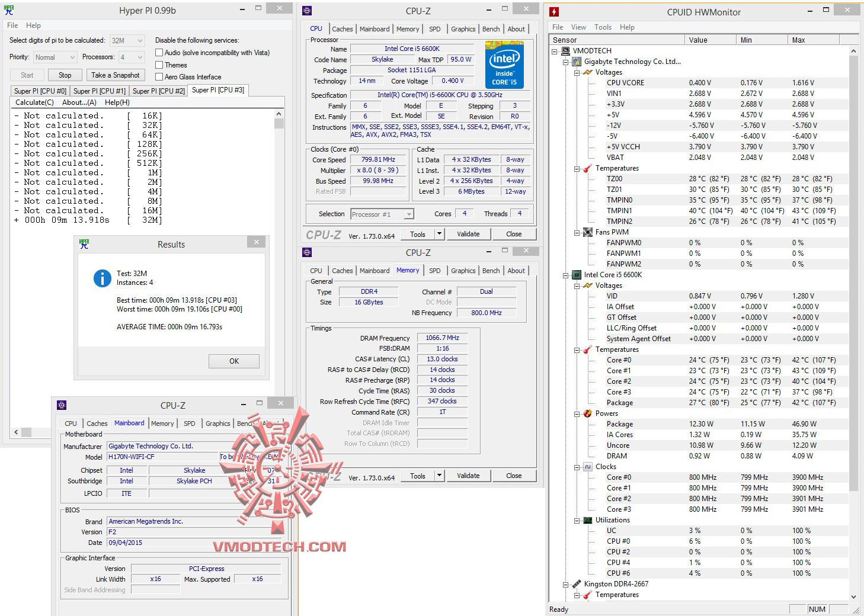The image size is (864, 616).
Task: Click the Best time text in Results dialog
Action: [177, 300]
